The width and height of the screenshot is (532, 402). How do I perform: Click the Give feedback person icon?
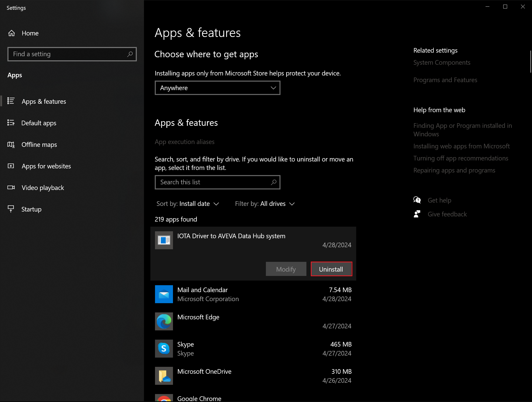click(x=417, y=214)
